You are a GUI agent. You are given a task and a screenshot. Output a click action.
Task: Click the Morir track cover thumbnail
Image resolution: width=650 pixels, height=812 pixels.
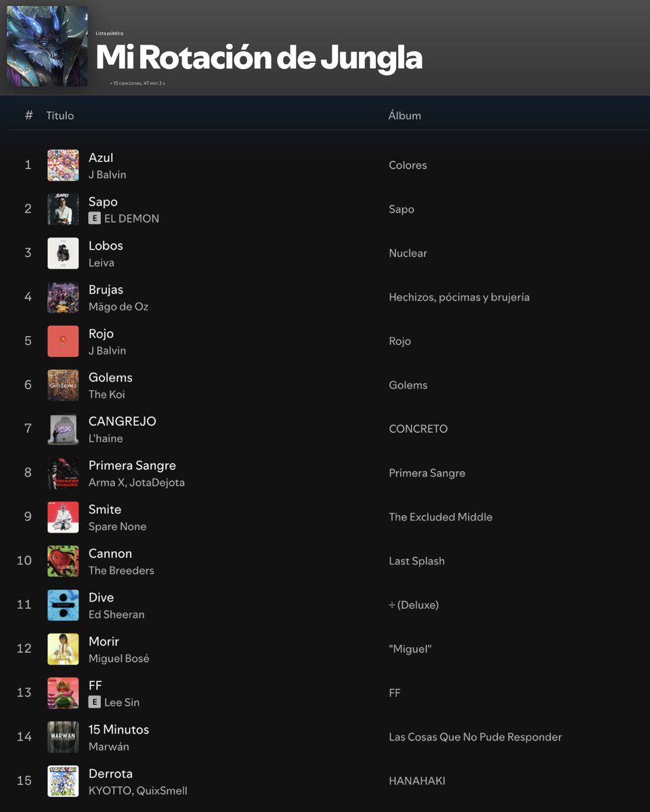(63, 649)
